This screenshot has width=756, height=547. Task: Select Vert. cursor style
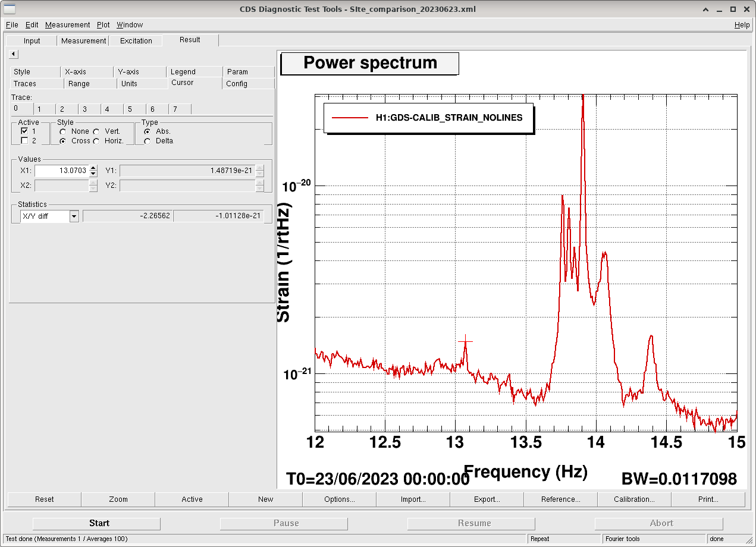point(96,131)
